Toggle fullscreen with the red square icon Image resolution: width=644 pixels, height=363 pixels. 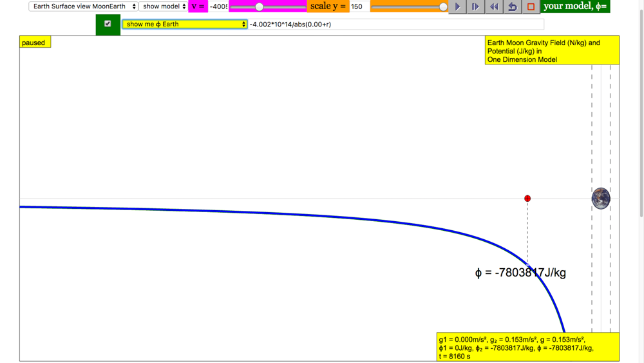pos(531,6)
